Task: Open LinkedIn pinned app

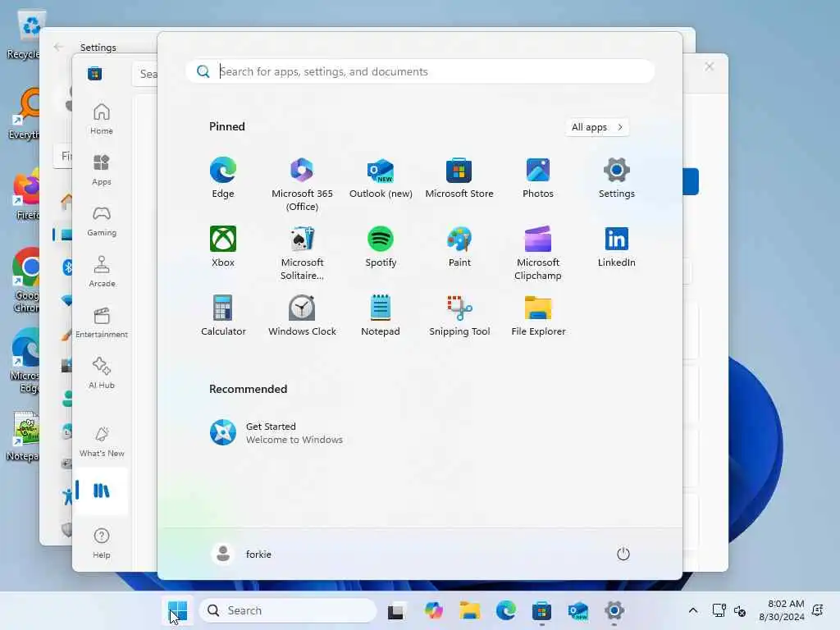Action: pyautogui.click(x=617, y=246)
